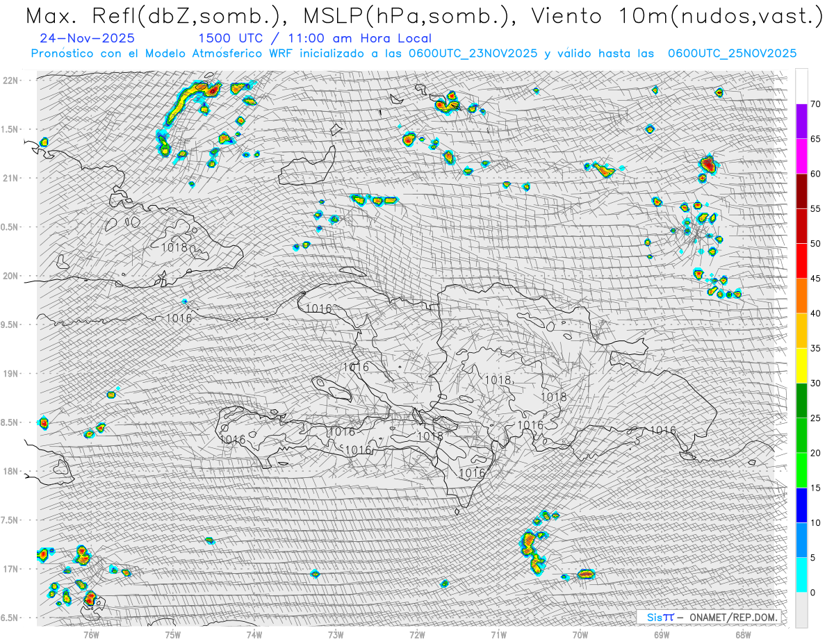This screenshot has width=834, height=644.
Task: Click the "15" colorbar scale label
Action: (816, 488)
